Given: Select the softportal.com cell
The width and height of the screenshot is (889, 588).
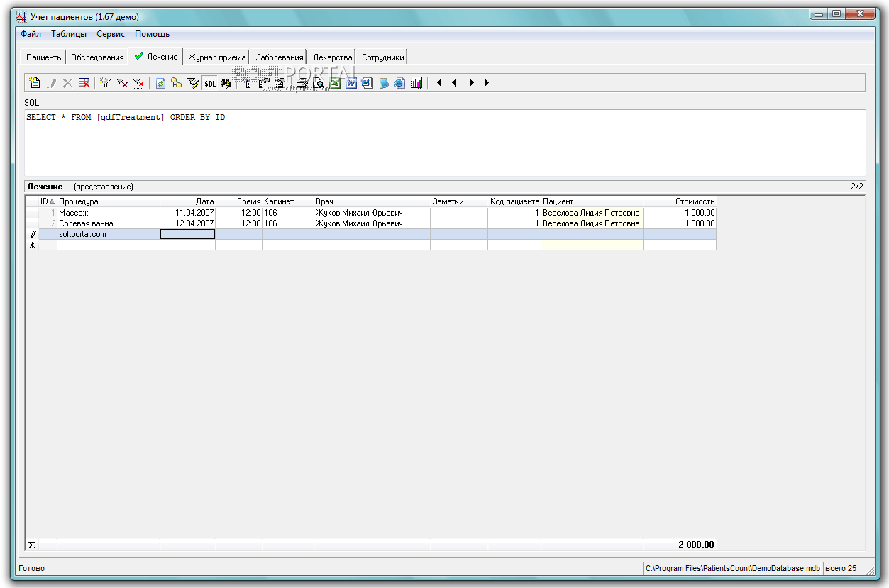Looking at the screenshot, I should 109,234.
